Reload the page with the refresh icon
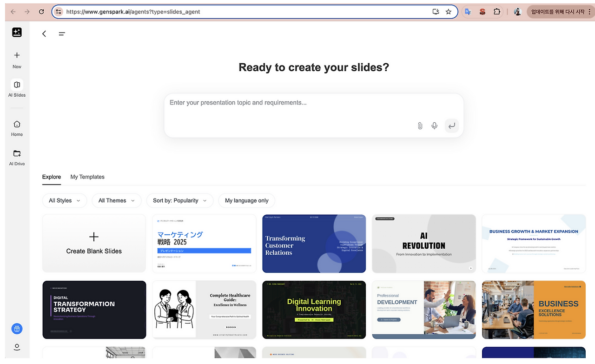This screenshot has width=595, height=364. 41,12
